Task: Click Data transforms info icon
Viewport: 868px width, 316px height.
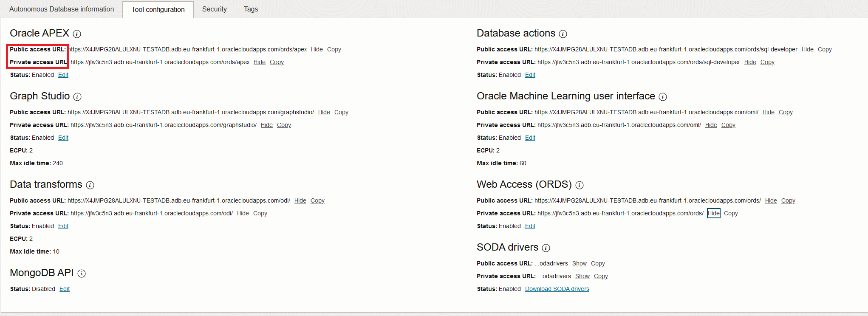Action: [x=90, y=185]
